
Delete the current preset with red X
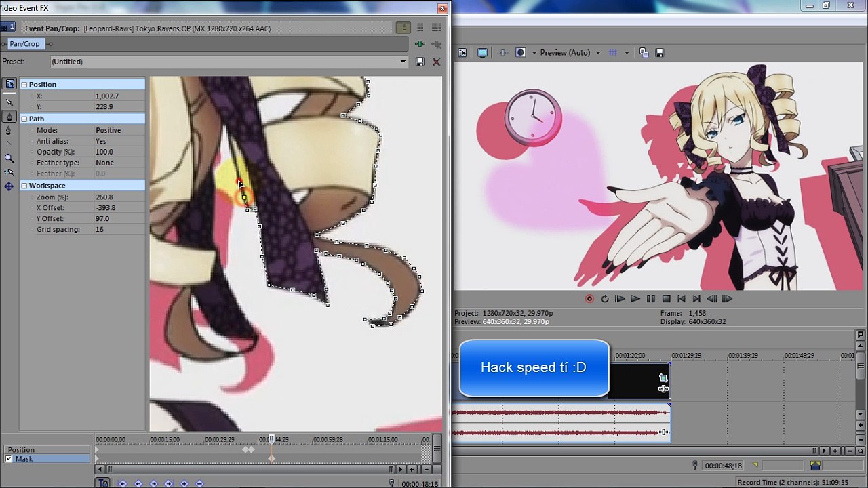(x=436, y=62)
